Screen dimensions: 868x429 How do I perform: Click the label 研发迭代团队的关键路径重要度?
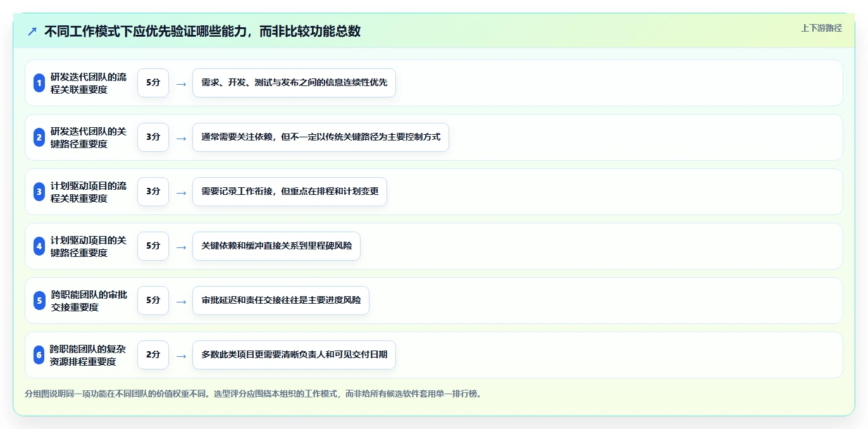[89, 137]
